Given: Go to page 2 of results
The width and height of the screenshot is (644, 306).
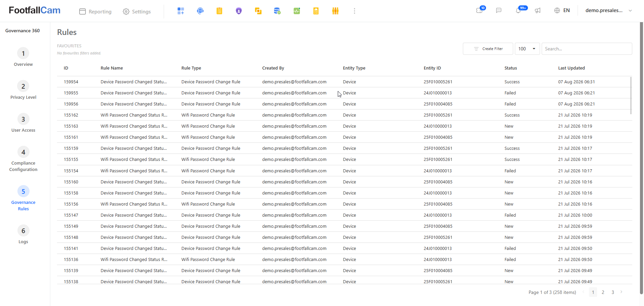Looking at the screenshot, I should (603, 292).
